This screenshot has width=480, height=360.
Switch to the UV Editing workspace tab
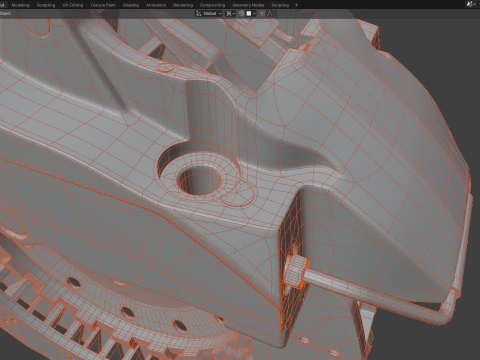73,5
